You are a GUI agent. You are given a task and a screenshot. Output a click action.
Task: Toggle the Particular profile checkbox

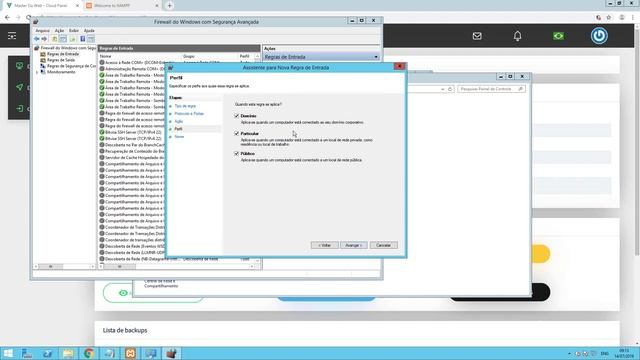(236, 133)
